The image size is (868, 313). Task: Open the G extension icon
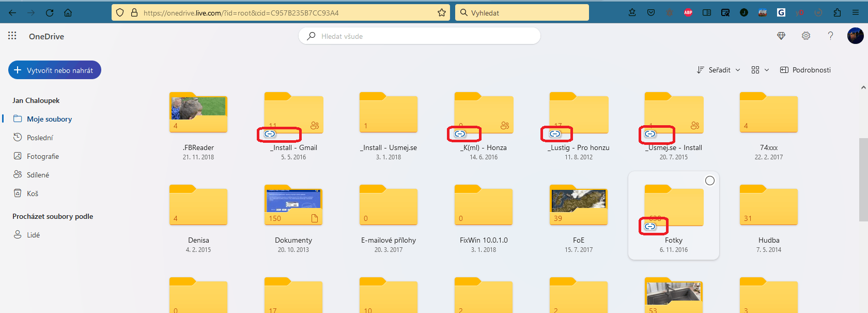click(781, 12)
